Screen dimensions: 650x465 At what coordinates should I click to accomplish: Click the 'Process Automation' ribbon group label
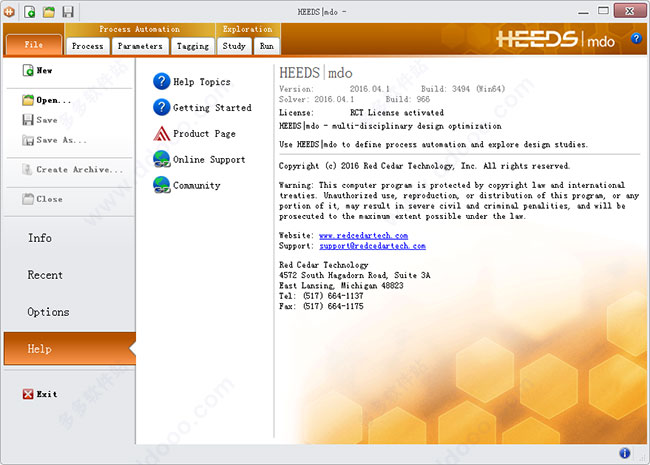[x=140, y=29]
